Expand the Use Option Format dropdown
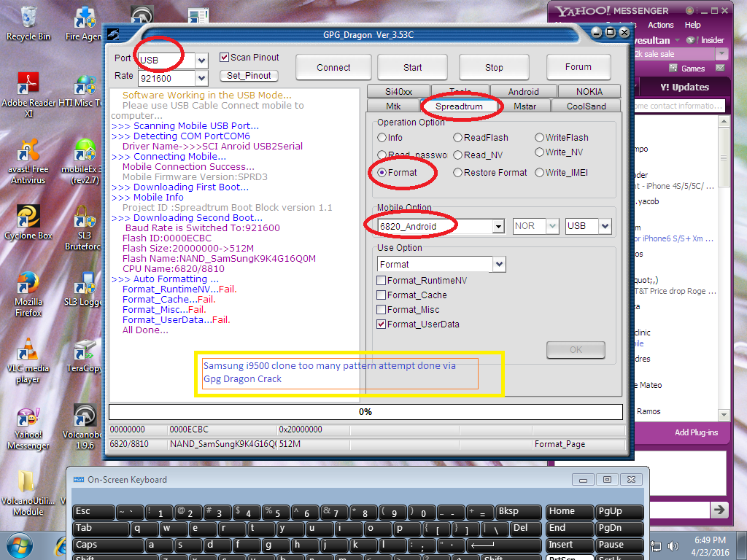The height and width of the screenshot is (560, 747). tap(499, 264)
